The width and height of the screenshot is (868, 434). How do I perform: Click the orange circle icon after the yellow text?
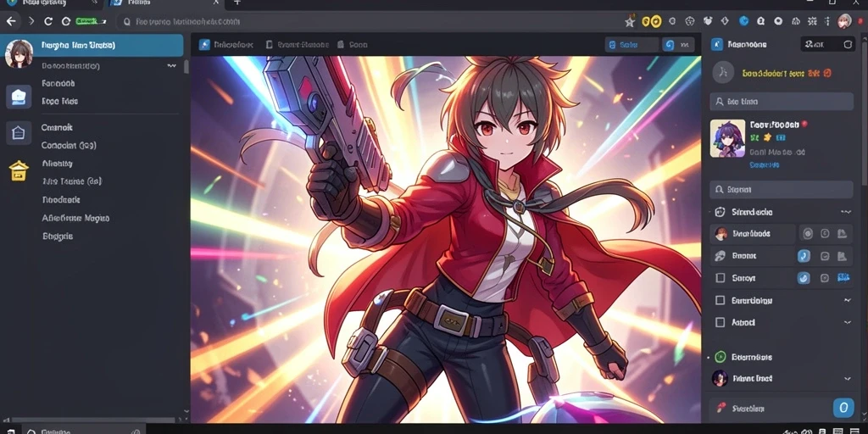click(x=827, y=73)
